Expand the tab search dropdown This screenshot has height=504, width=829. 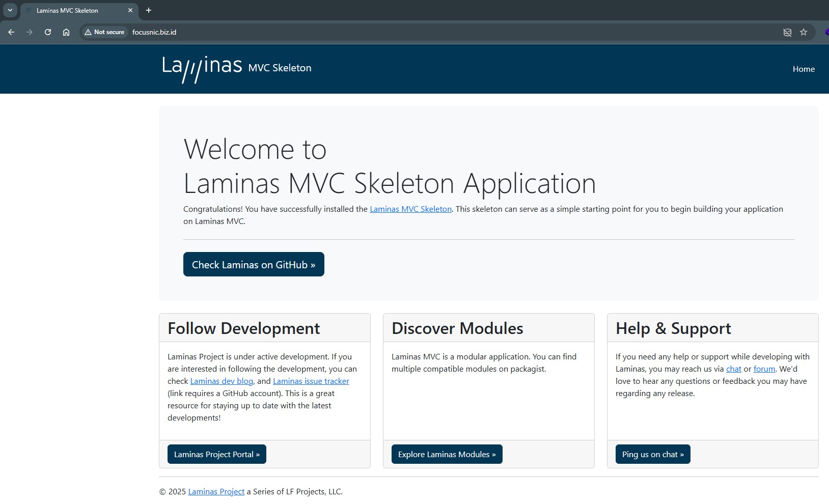10,10
